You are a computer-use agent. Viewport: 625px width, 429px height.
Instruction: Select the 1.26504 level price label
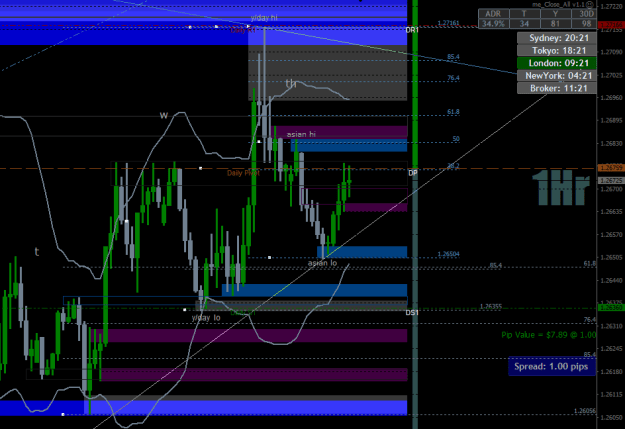click(448, 254)
